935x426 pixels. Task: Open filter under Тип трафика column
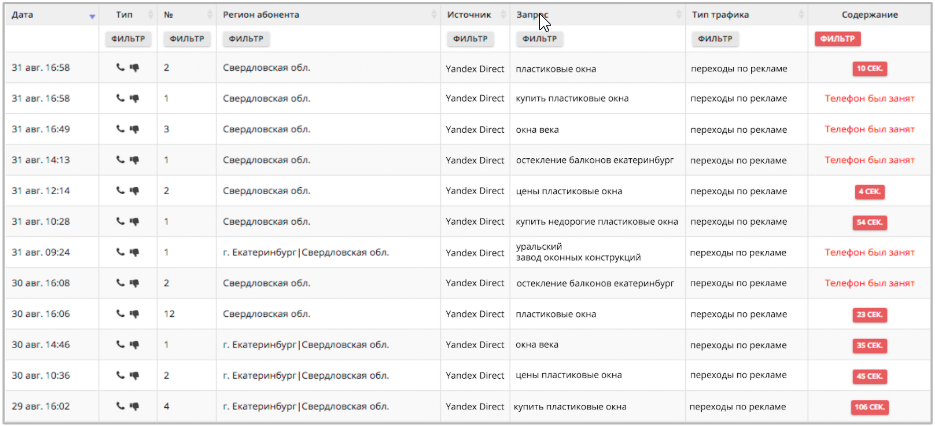point(716,39)
